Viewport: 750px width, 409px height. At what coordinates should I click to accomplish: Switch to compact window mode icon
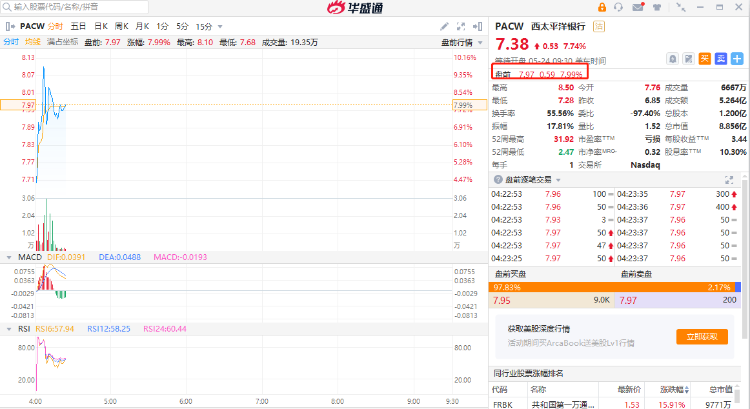tap(681, 7)
